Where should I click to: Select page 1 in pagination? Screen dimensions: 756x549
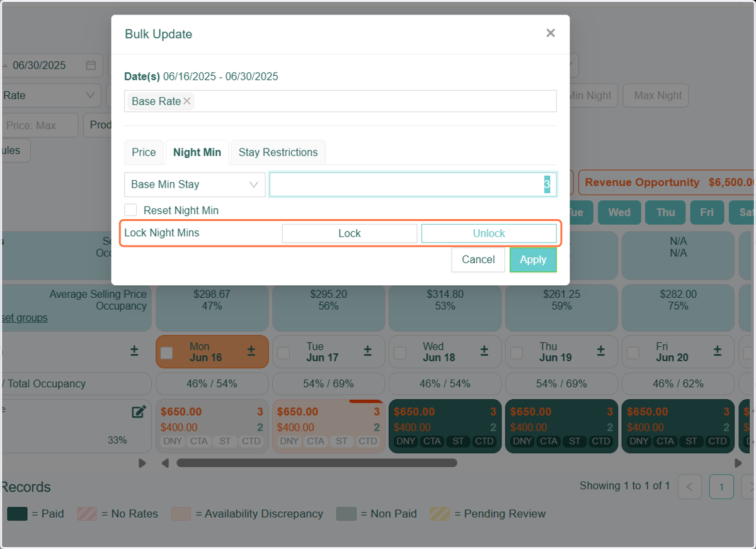pyautogui.click(x=721, y=487)
